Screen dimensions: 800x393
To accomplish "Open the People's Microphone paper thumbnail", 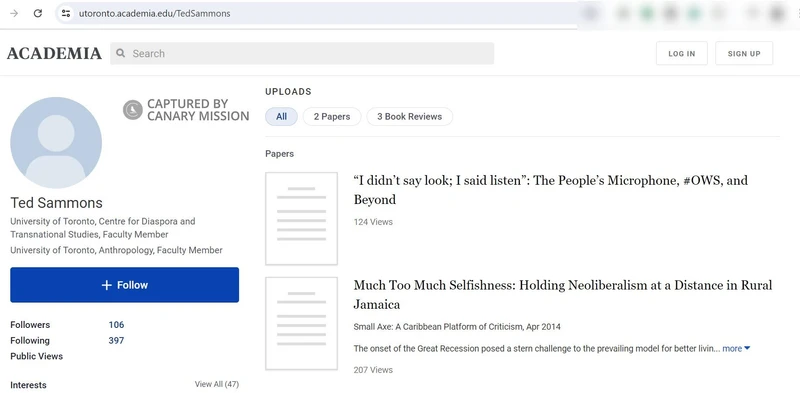I will click(302, 218).
